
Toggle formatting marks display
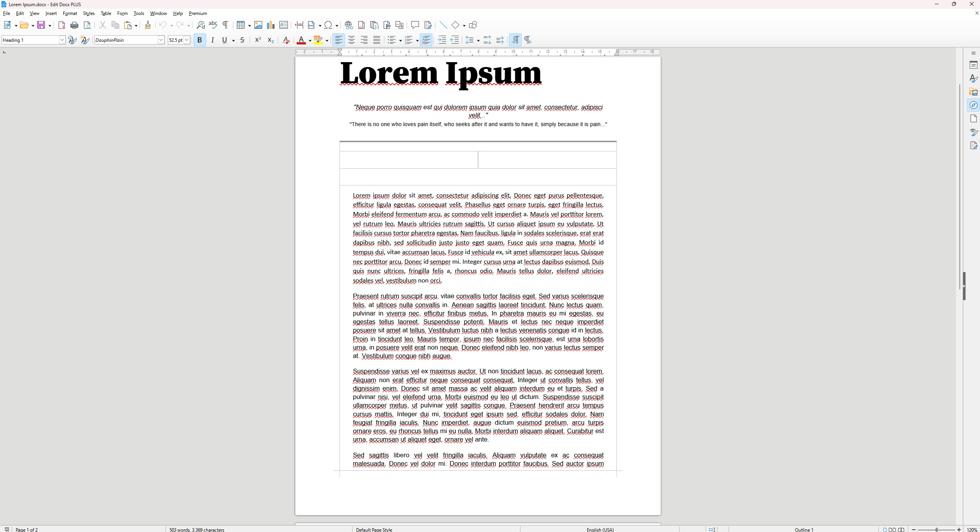(x=226, y=25)
